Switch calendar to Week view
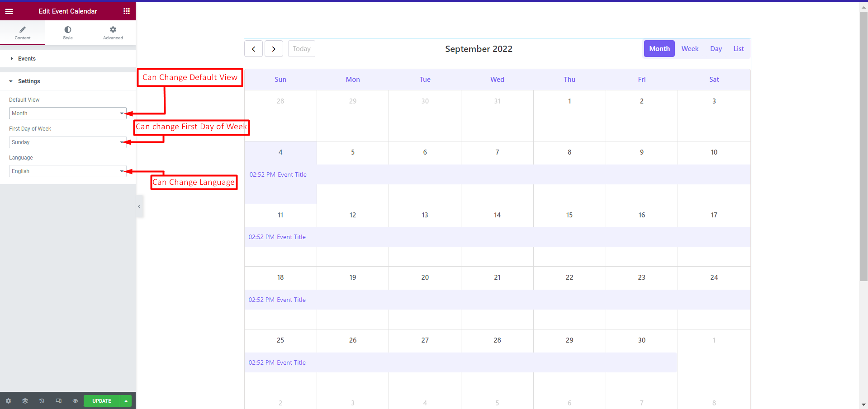The height and width of the screenshot is (409, 868). tap(690, 49)
